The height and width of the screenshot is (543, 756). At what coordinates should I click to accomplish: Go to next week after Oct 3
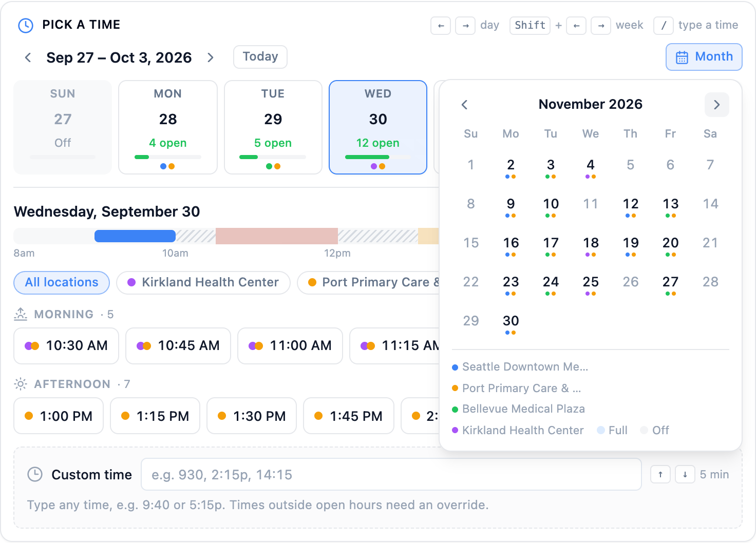click(x=210, y=57)
